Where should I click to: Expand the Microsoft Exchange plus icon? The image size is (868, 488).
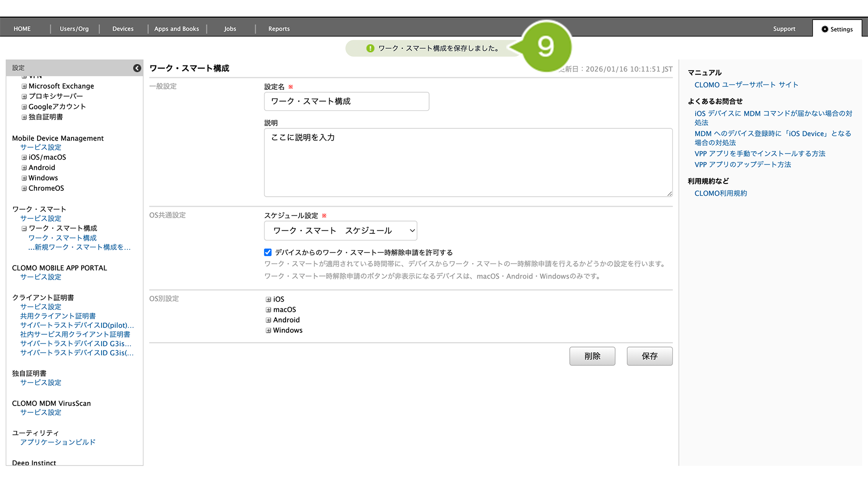[x=24, y=86]
